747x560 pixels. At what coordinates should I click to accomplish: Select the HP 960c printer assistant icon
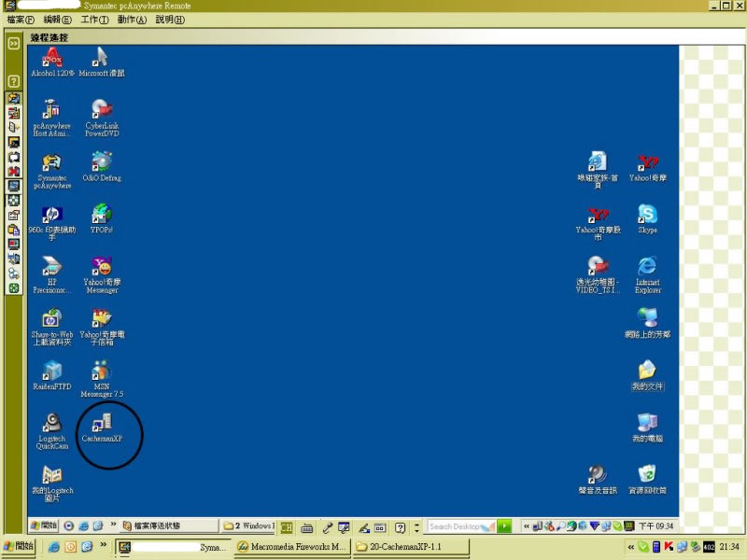pos(52,223)
